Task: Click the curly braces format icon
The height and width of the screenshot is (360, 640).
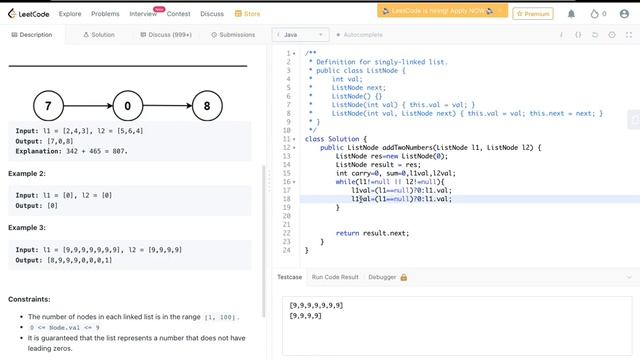Action: pyautogui.click(x=578, y=35)
